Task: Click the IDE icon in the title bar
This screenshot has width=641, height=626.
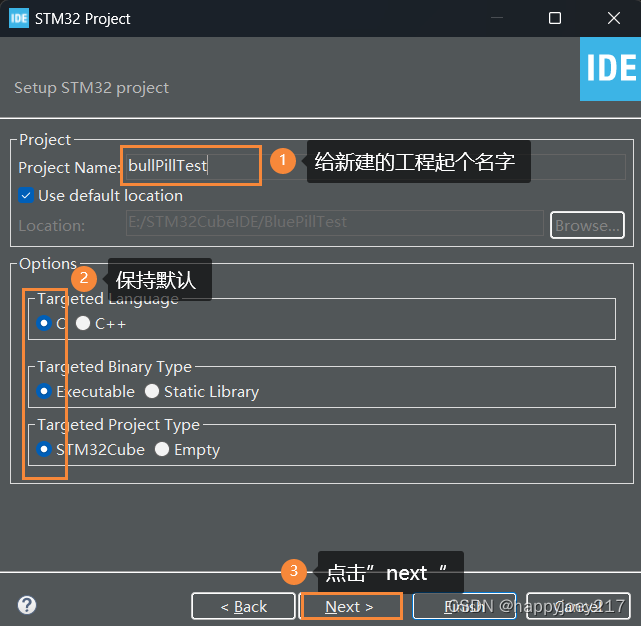Action: (x=19, y=18)
